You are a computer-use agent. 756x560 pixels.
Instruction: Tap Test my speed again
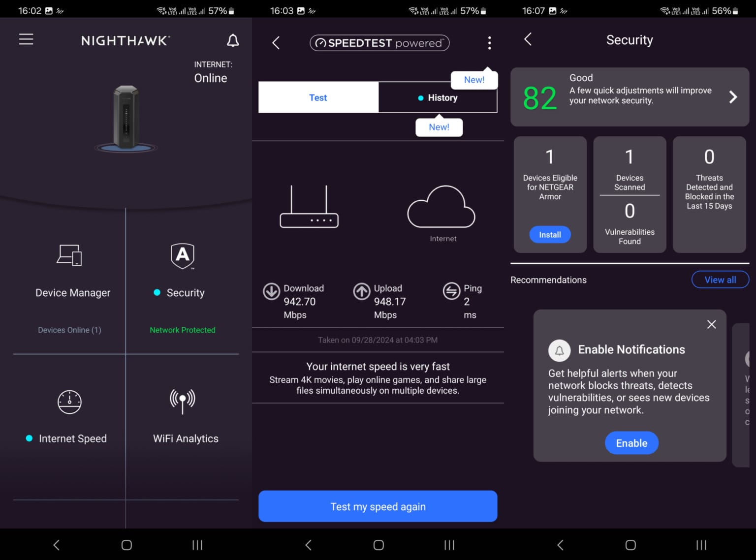click(378, 506)
